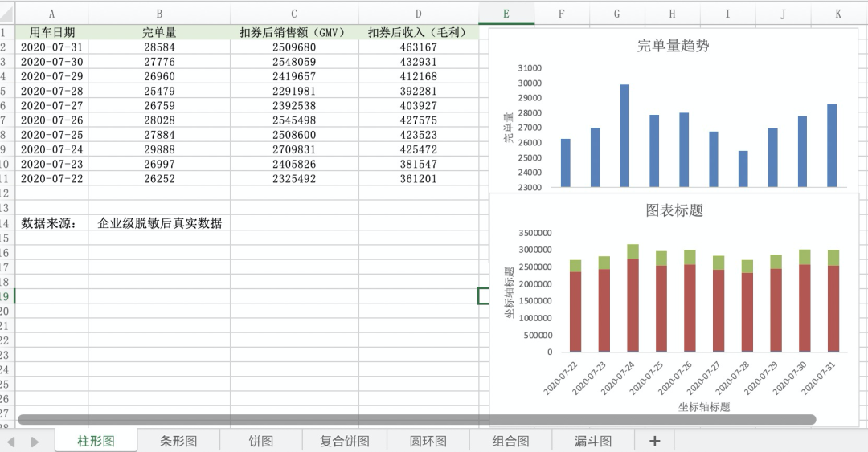Click the 2020-07-31 axis label

pyautogui.click(x=819, y=378)
